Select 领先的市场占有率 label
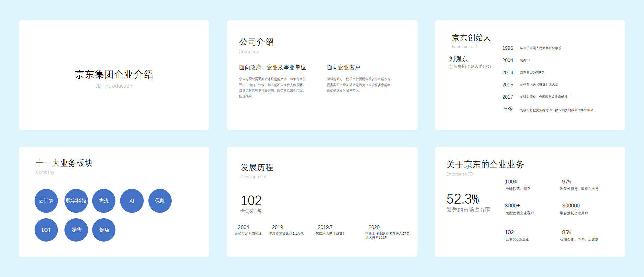Image resolution: width=644 pixels, height=277 pixels. click(x=468, y=210)
